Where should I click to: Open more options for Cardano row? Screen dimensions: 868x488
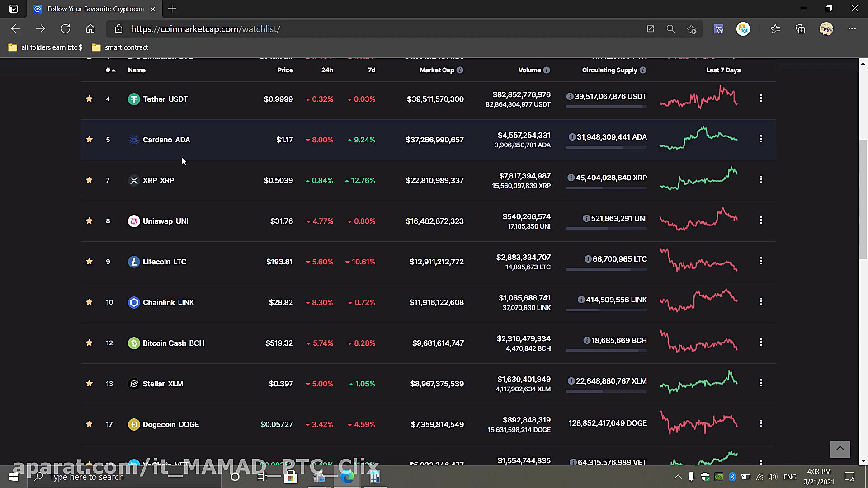761,139
